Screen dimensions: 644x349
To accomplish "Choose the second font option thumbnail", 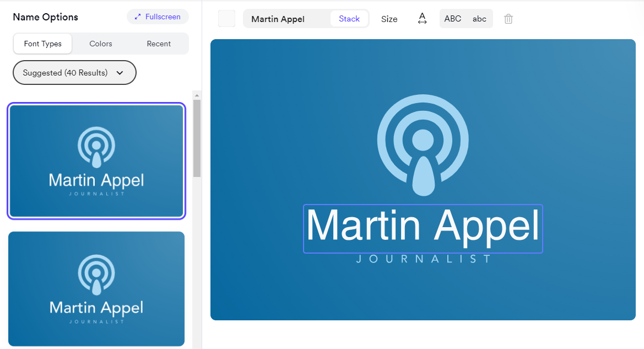I will 96,288.
